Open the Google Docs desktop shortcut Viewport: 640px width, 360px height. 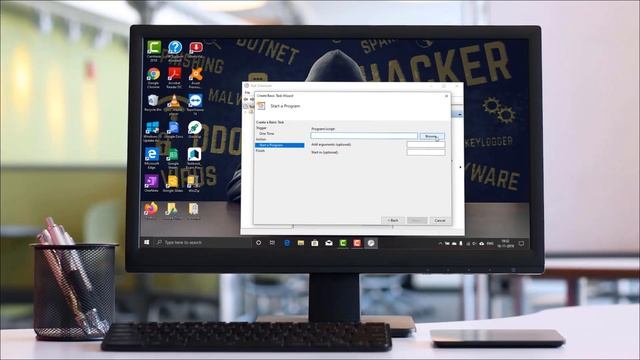coord(173,130)
